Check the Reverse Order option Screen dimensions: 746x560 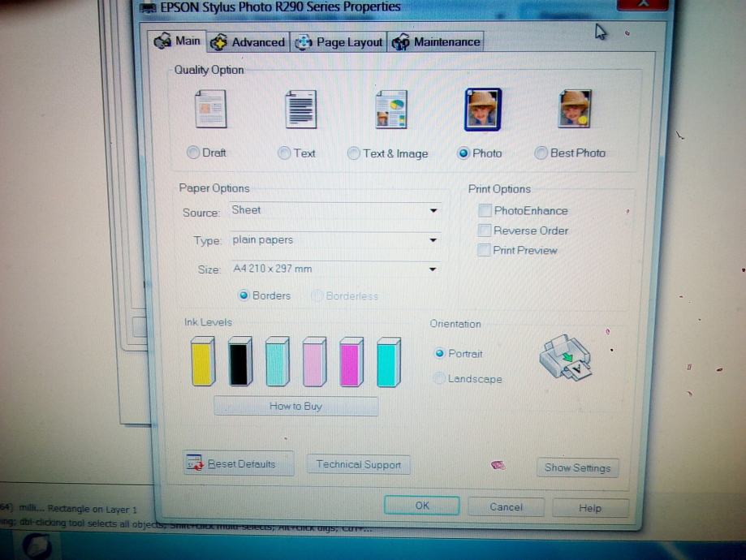485,230
